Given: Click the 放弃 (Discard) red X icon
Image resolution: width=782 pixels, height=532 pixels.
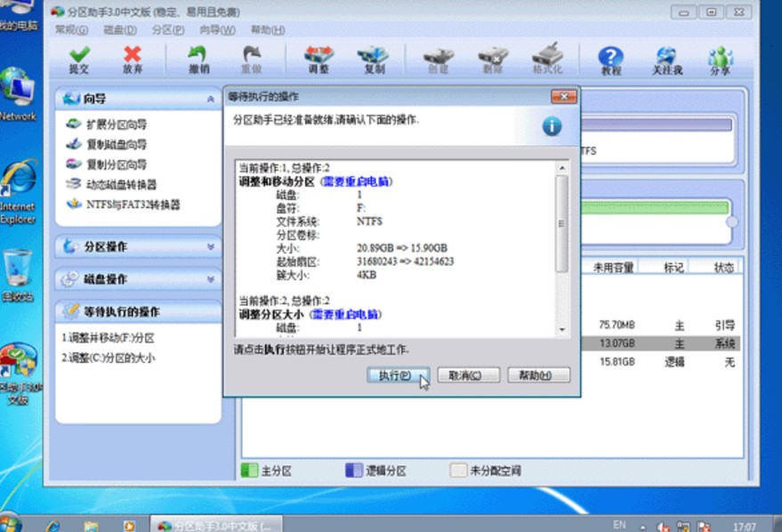Looking at the screenshot, I should coord(133,60).
